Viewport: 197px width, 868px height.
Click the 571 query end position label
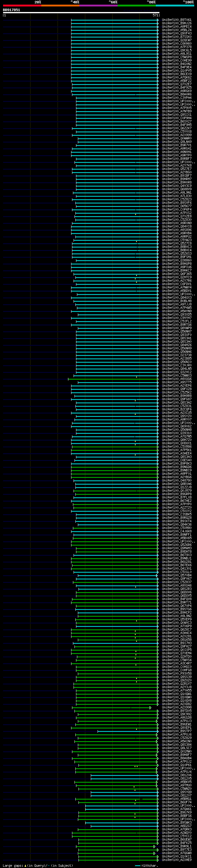[155, 15]
